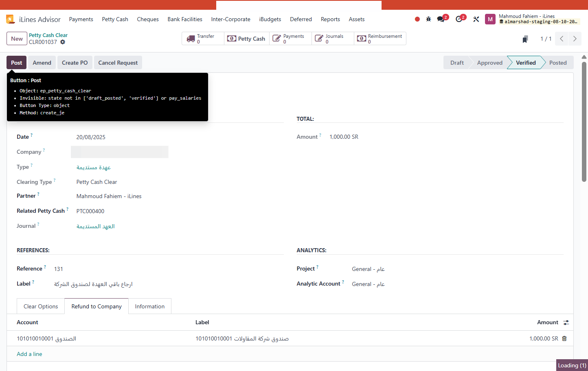The width and height of the screenshot is (588, 371).
Task: Open the Cheques menu
Action: pyautogui.click(x=148, y=19)
